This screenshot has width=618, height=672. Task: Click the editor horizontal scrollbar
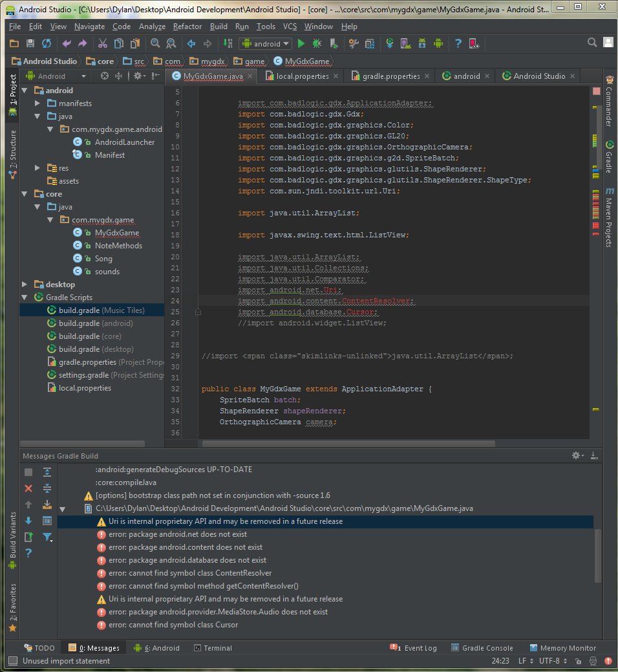coord(349,444)
